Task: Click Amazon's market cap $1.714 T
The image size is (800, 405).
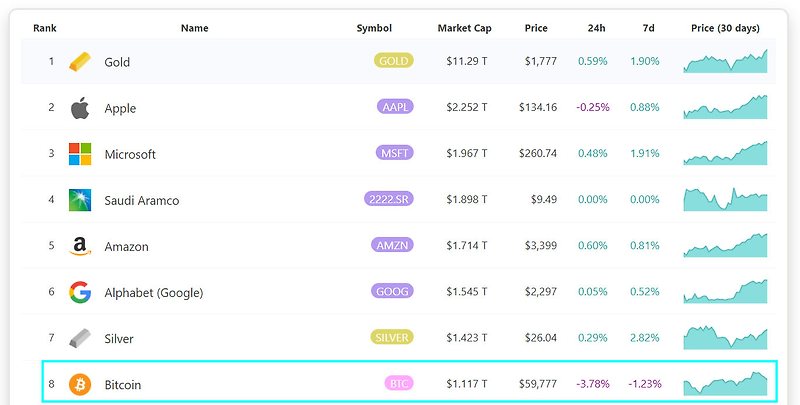Action: 466,245
